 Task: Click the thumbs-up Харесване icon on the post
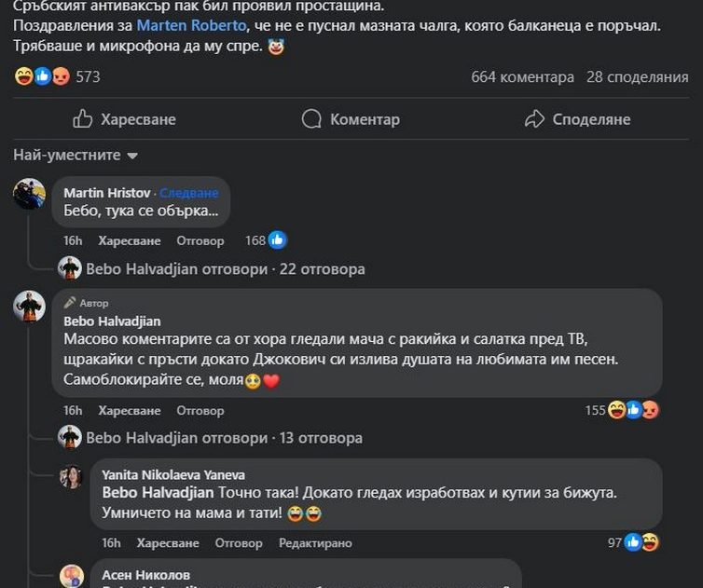click(x=83, y=119)
